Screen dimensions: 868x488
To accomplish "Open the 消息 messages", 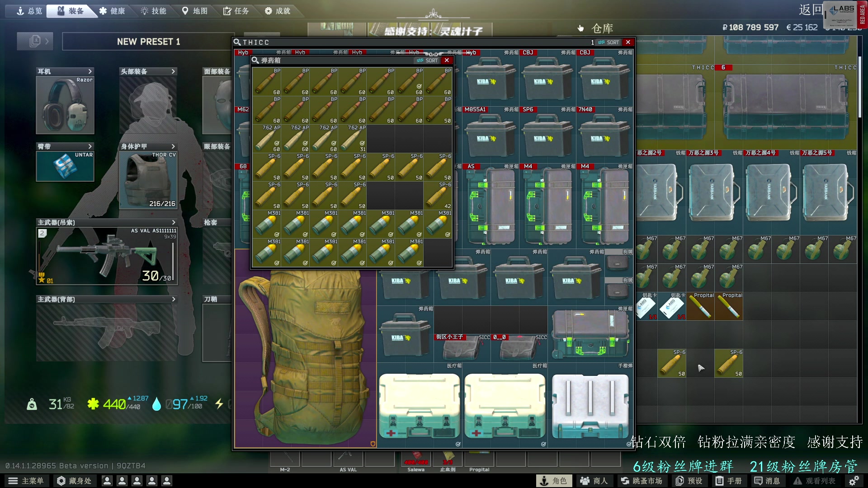I will tap(767, 481).
